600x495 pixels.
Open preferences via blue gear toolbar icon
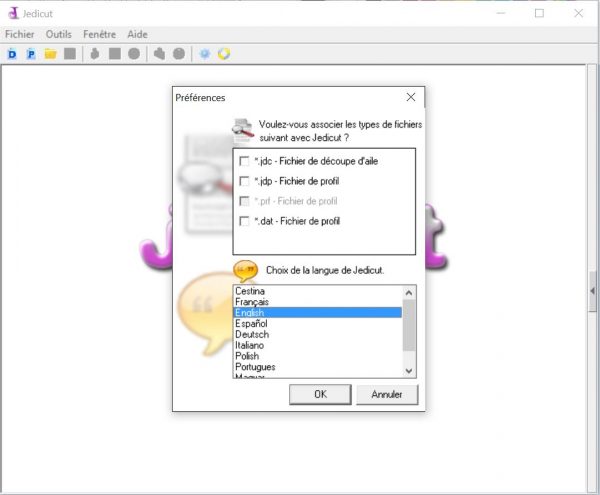click(x=205, y=54)
